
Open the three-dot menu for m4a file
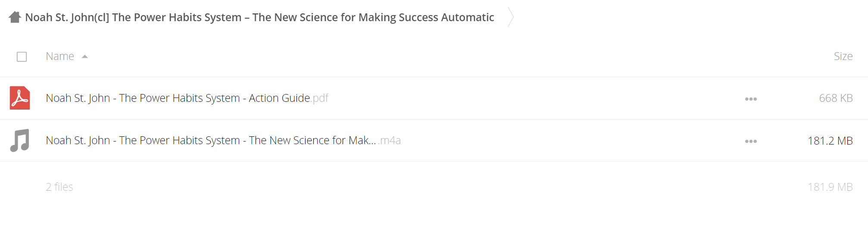[x=751, y=141]
